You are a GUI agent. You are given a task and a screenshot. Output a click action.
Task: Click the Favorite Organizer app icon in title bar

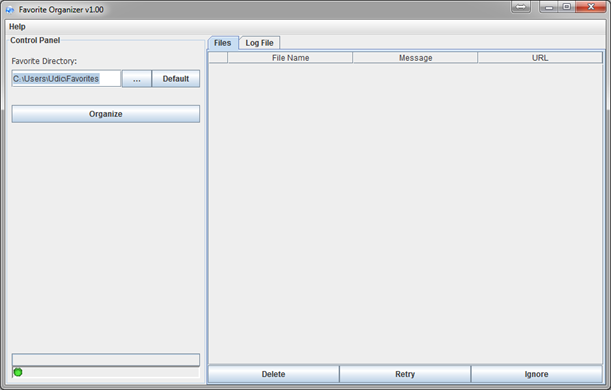tap(10, 10)
